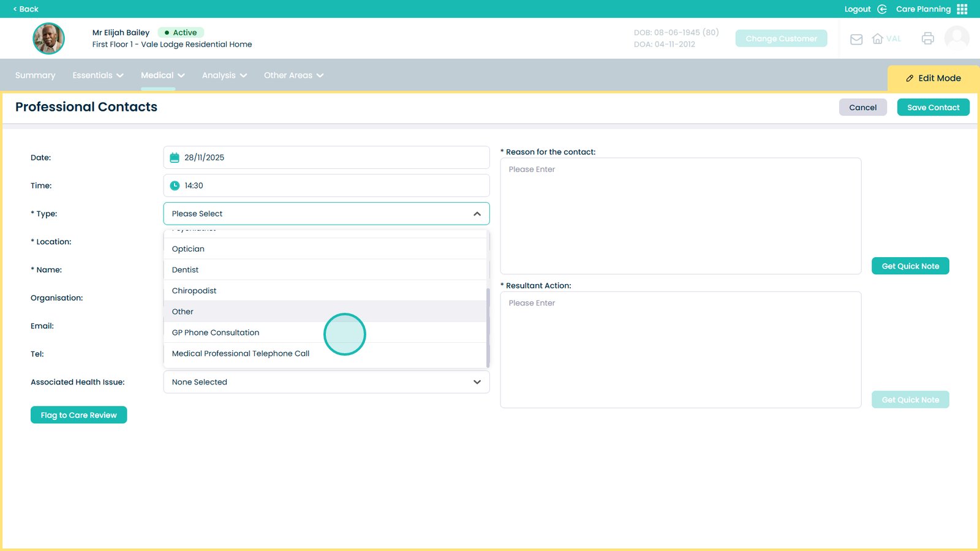Expand the Associated Health Issue dropdown
Viewport: 980px width, 551px height.
coord(477,382)
